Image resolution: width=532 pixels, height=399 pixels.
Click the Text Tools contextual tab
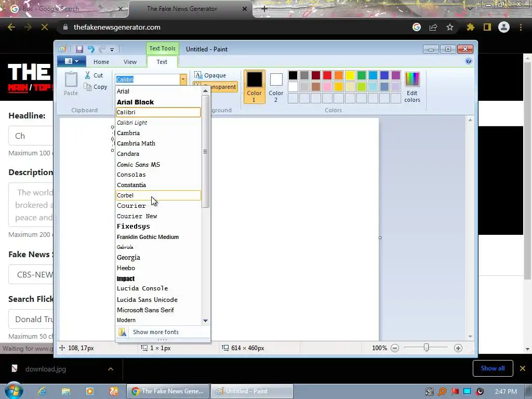pyautogui.click(x=163, y=48)
